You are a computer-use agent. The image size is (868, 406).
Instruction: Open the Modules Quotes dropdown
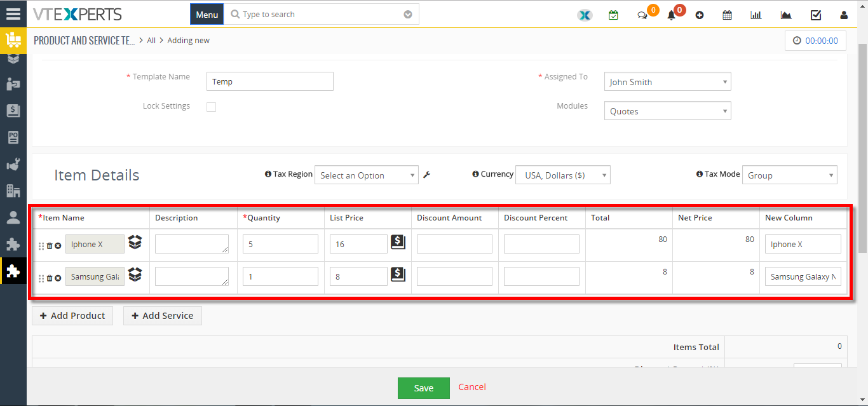point(667,111)
